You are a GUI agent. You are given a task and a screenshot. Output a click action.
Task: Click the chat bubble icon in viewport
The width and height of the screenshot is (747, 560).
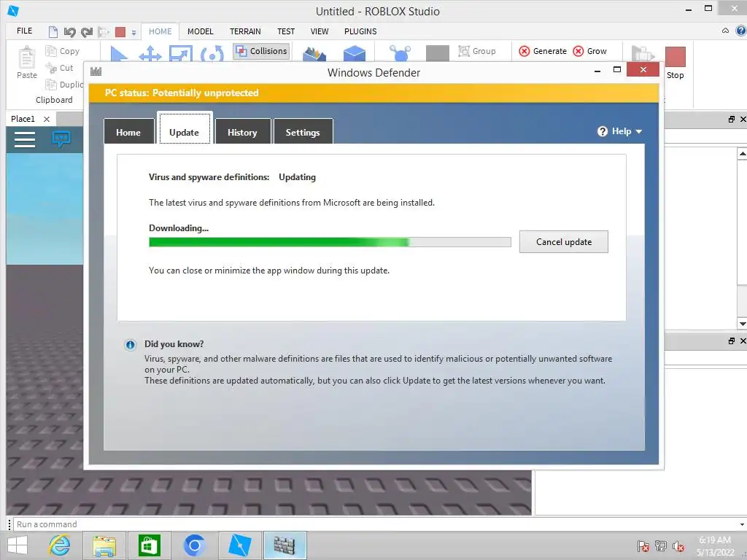[x=61, y=139]
